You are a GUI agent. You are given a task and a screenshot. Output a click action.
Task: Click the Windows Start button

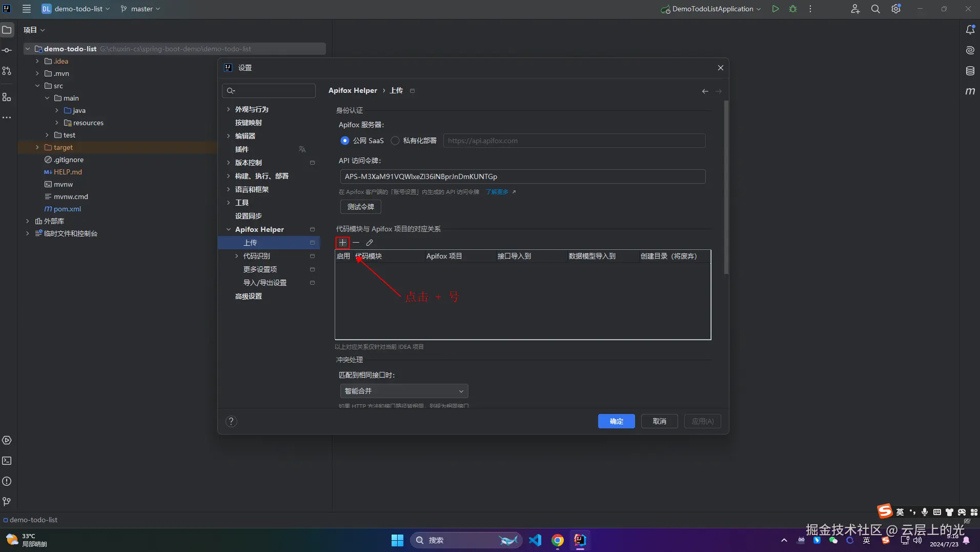[397, 540]
